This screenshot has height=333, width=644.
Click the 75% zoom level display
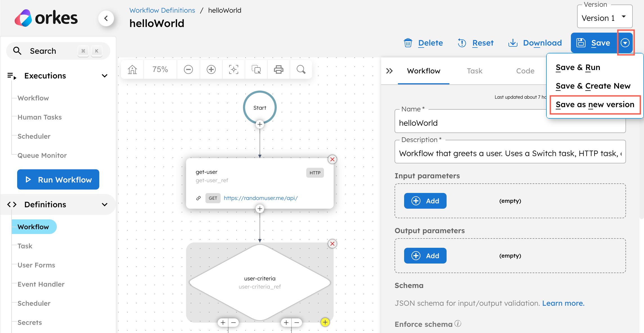160,69
